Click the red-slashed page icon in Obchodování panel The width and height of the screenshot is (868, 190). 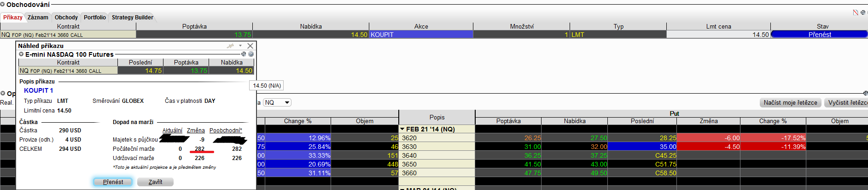point(856,12)
